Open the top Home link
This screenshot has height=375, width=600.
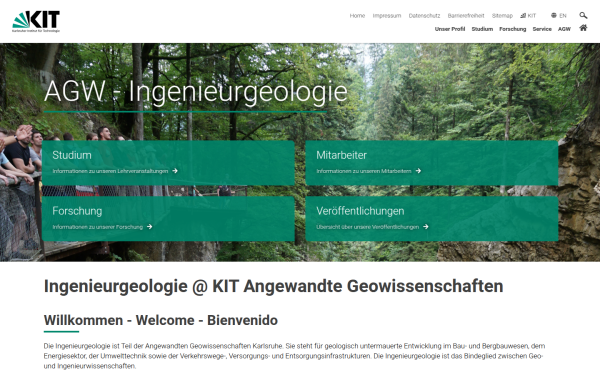(357, 16)
